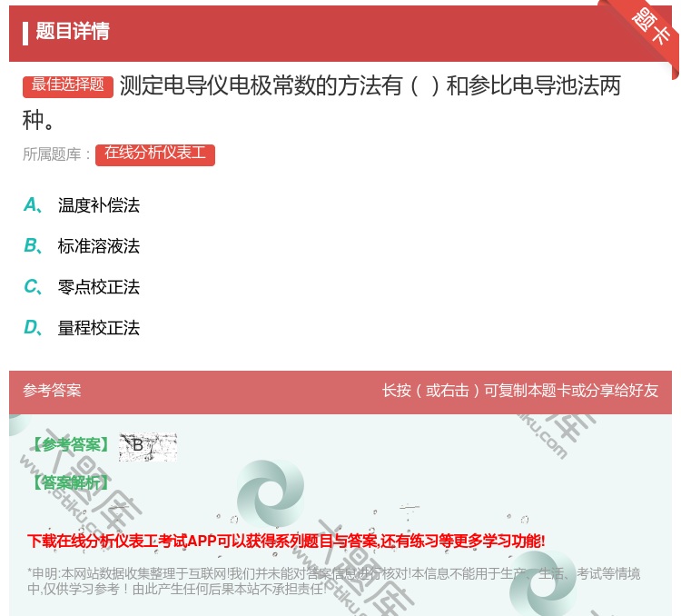Click the *申明 disclaimer text

[333, 581]
